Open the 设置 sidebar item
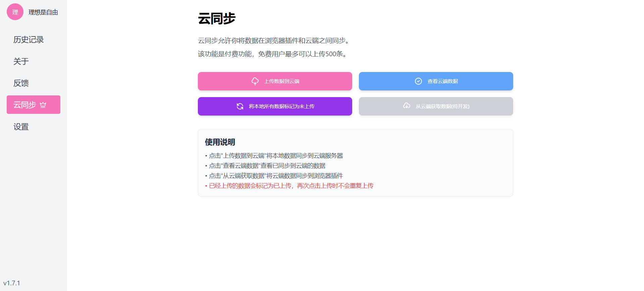This screenshot has height=291, width=644. click(34, 127)
